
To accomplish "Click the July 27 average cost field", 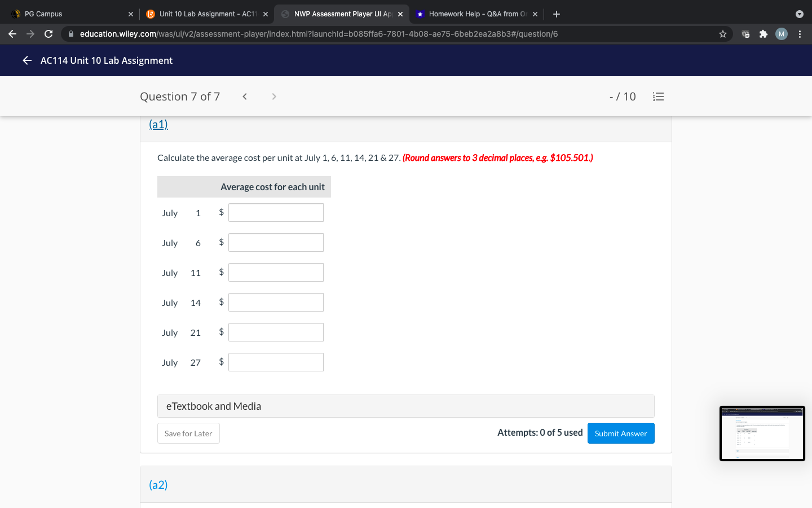I will click(276, 362).
